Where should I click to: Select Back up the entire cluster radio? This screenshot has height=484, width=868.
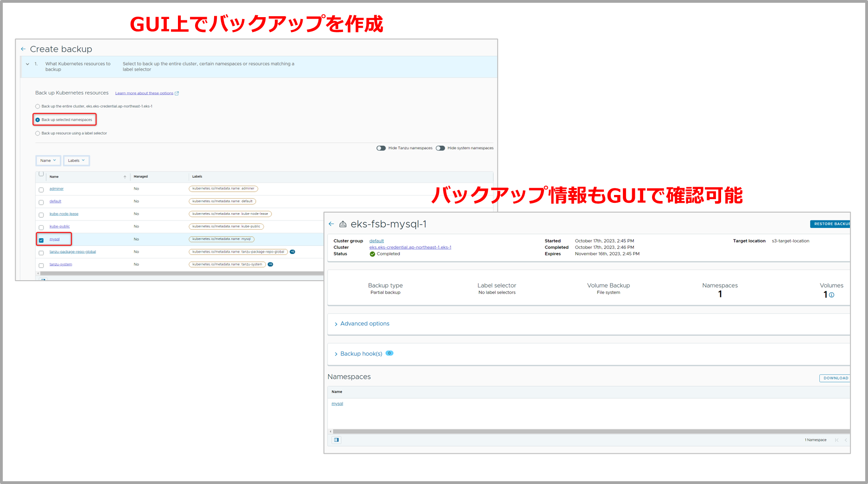tap(38, 107)
